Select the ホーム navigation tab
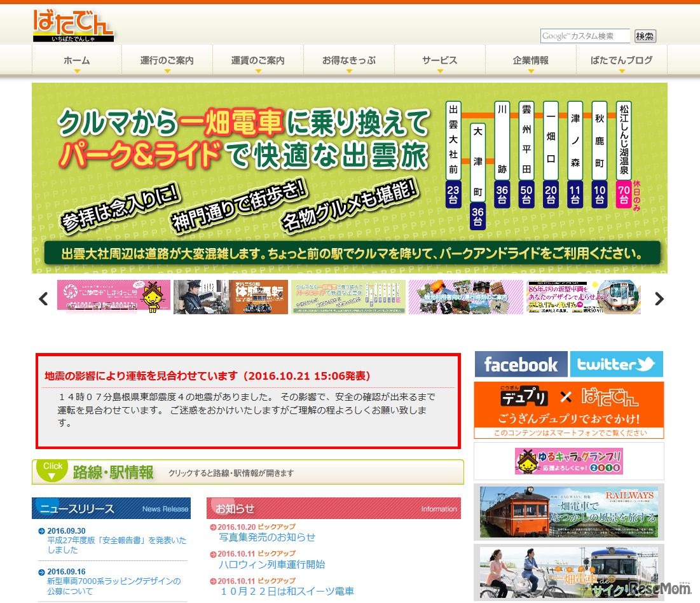This screenshot has height=603, width=700. (75, 60)
